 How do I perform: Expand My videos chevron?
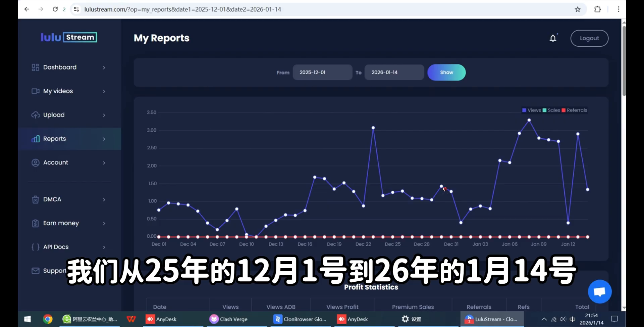tap(104, 92)
